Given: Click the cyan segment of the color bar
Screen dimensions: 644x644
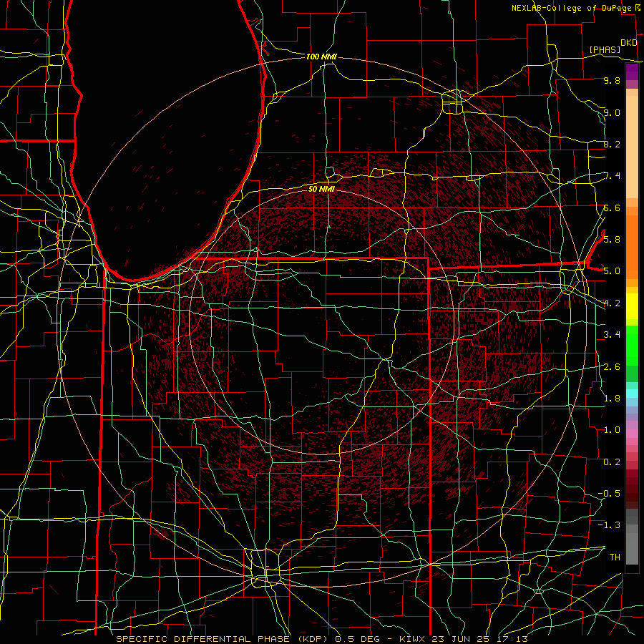Looking at the screenshot, I should 632,393.
